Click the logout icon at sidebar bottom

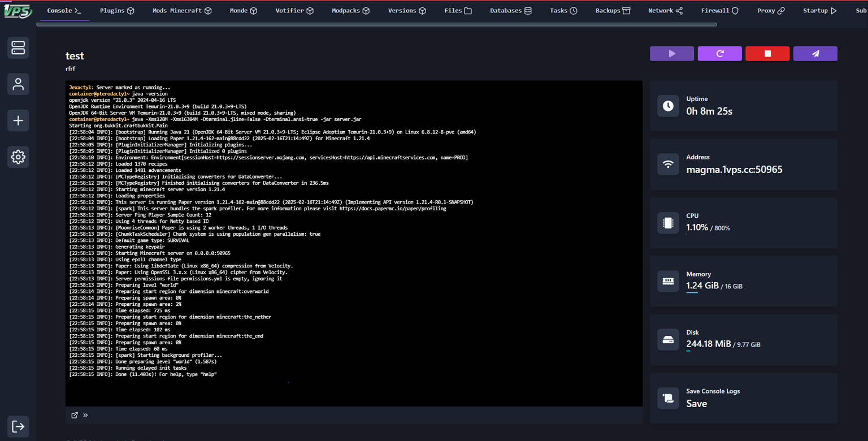pyautogui.click(x=18, y=426)
